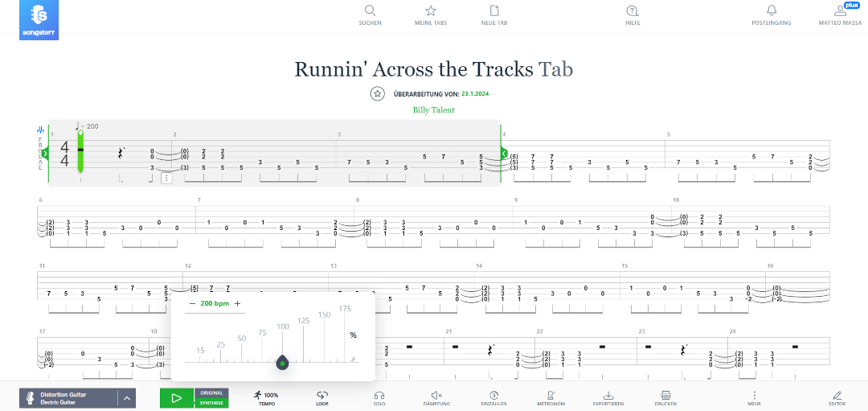The image size is (868, 411).
Task: Open the Suchen search icon
Action: click(370, 11)
